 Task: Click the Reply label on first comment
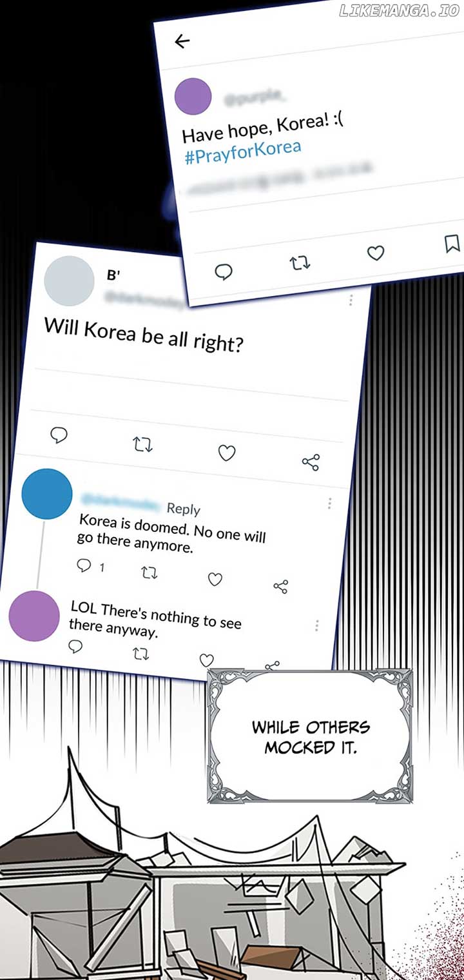click(x=184, y=509)
